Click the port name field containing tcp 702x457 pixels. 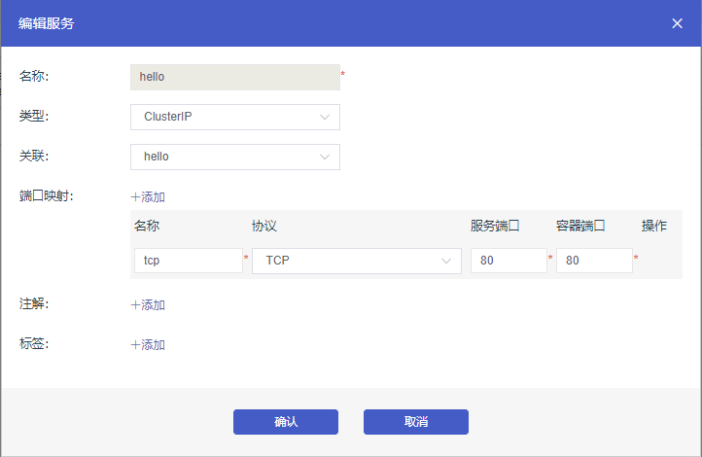[x=187, y=261]
